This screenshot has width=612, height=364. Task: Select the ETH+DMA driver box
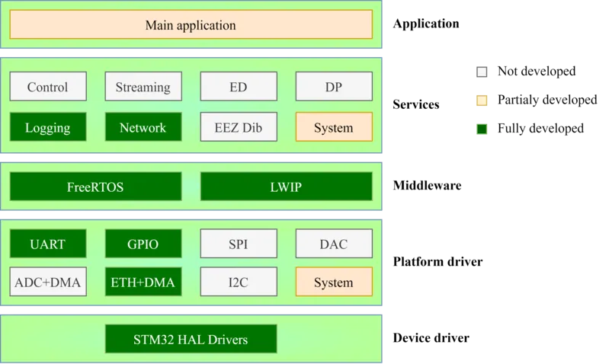(x=143, y=282)
